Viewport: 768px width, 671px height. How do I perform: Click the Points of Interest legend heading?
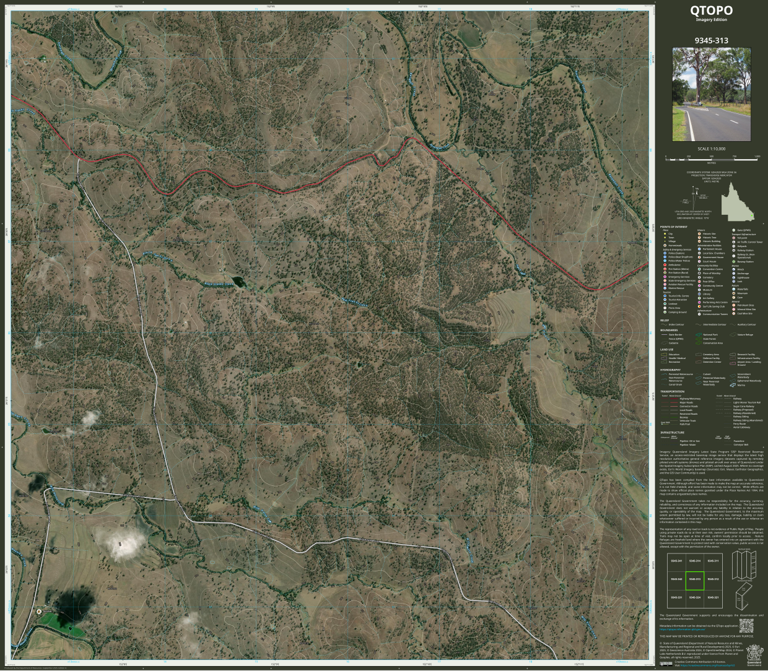coord(673,227)
